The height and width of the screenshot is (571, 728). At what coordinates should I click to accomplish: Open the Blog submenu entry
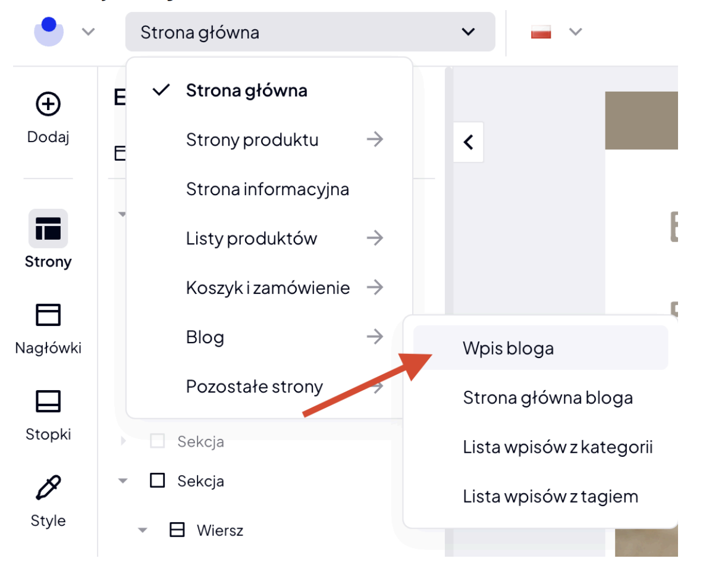[269, 337]
